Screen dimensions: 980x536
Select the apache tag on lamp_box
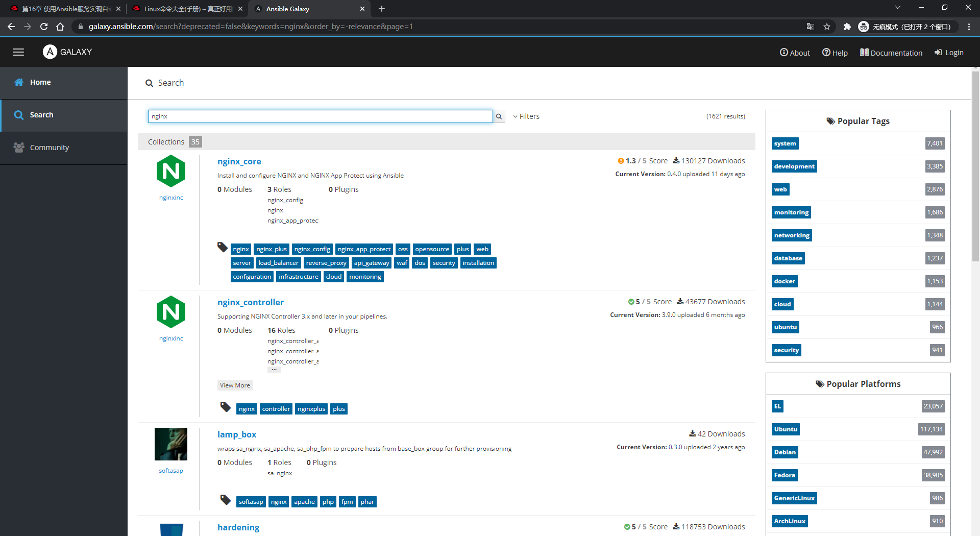[304, 502]
